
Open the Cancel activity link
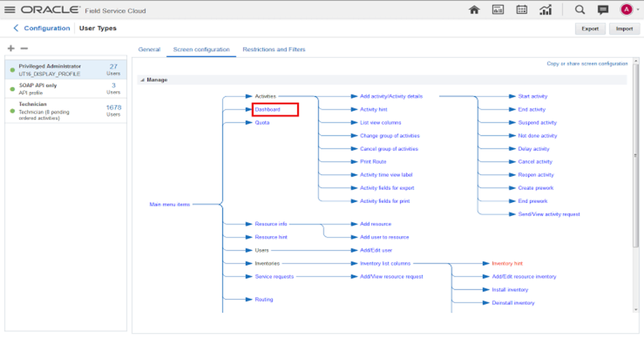pos(535,162)
